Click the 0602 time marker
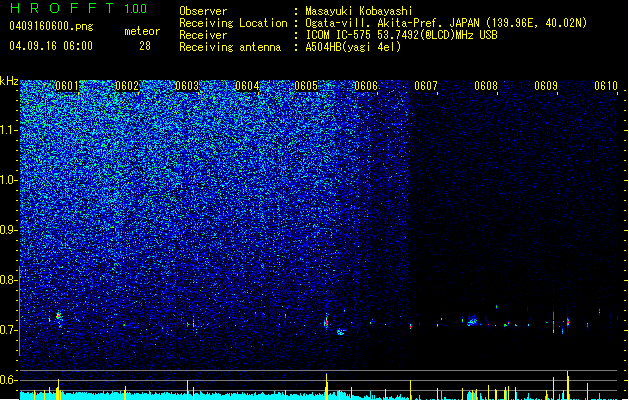Screen dimensions: 629x400 127,86
